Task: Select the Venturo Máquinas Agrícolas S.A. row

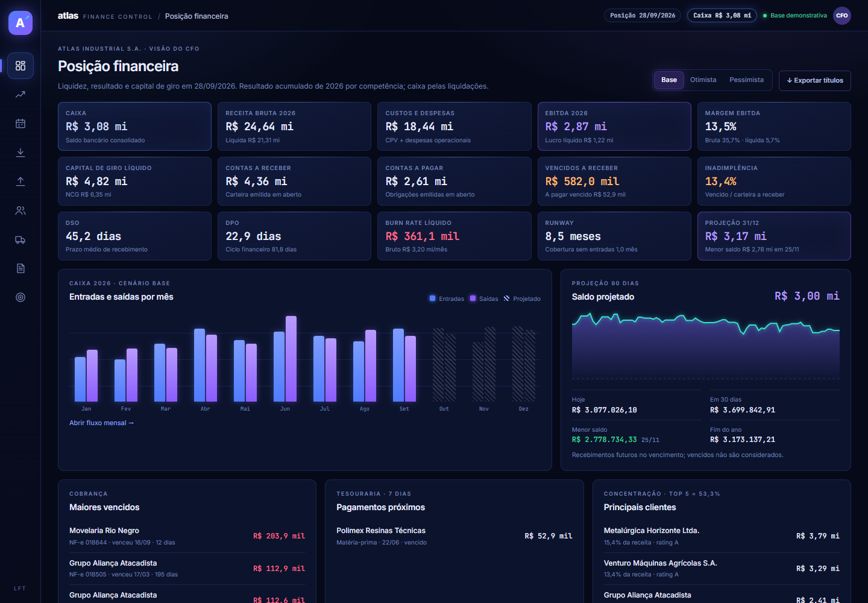Action: [x=722, y=569]
